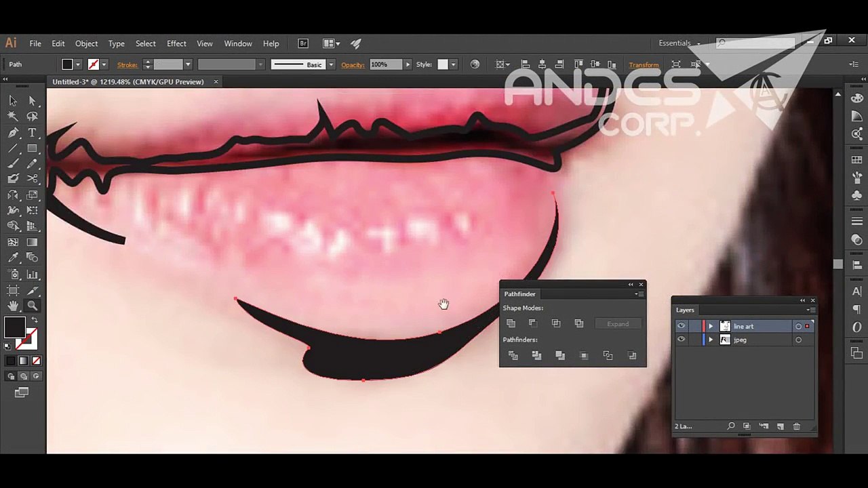Image resolution: width=868 pixels, height=488 pixels.
Task: Select the Type tool
Action: coord(32,133)
